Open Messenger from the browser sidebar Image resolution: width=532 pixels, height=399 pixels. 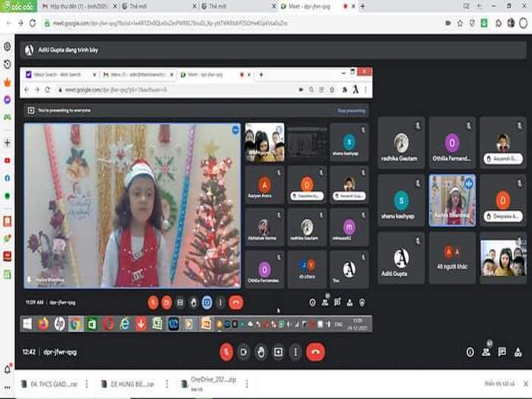pyautogui.click(x=7, y=100)
